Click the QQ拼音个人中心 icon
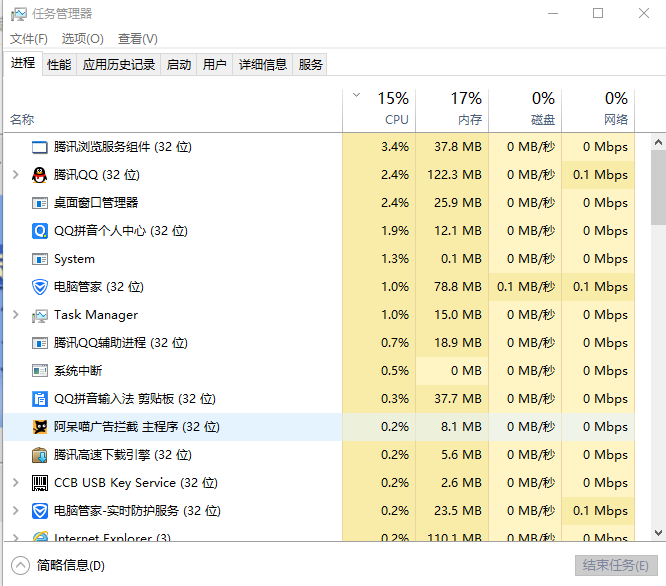The width and height of the screenshot is (666, 586). point(40,231)
